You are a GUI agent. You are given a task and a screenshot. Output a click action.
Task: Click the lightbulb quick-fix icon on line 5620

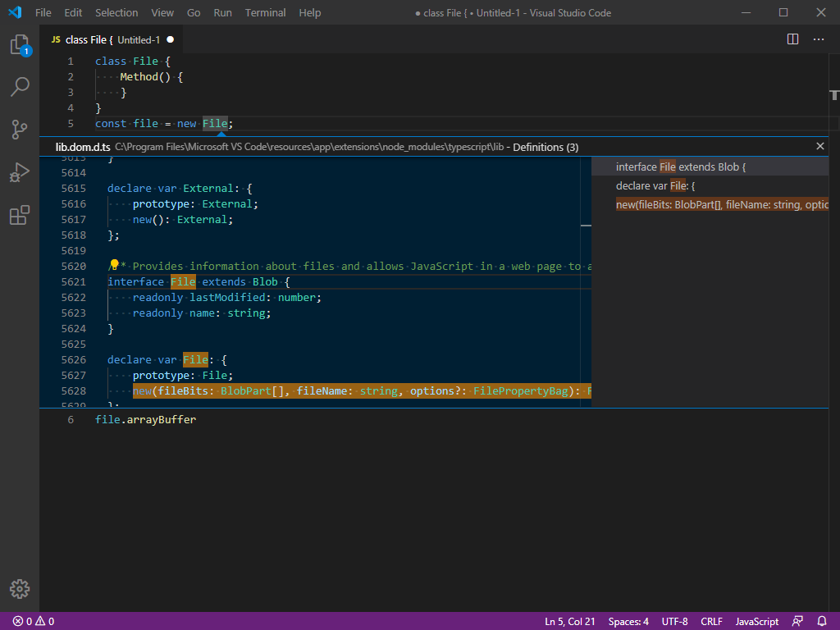[114, 265]
